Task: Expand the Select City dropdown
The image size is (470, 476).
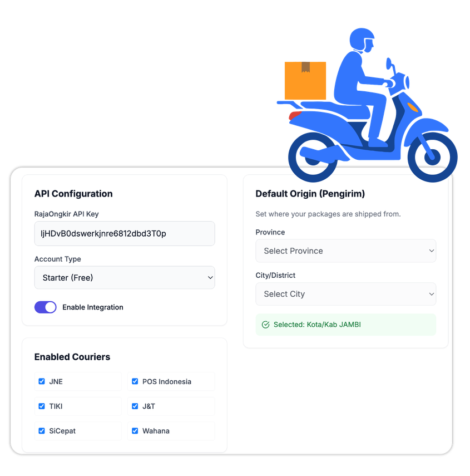Action: (x=345, y=294)
